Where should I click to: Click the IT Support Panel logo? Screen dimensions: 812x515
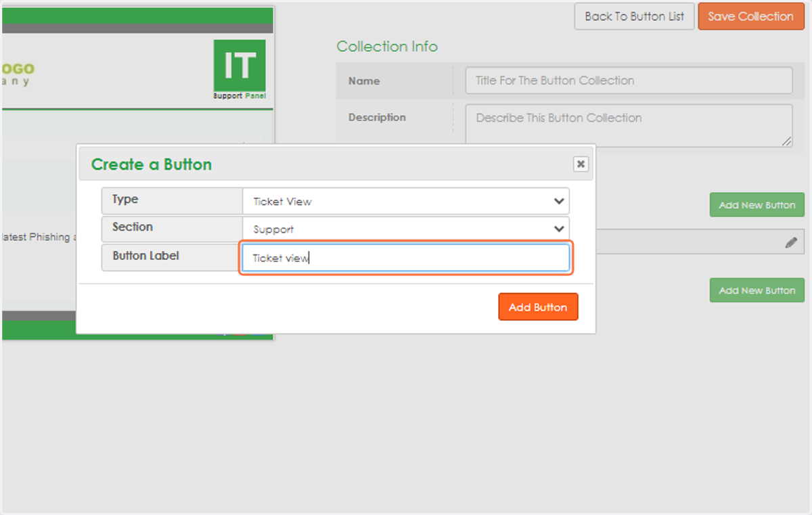[x=240, y=69]
